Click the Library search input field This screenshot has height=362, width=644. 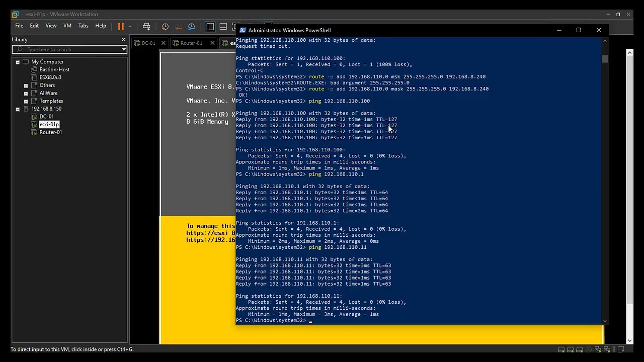(x=69, y=49)
